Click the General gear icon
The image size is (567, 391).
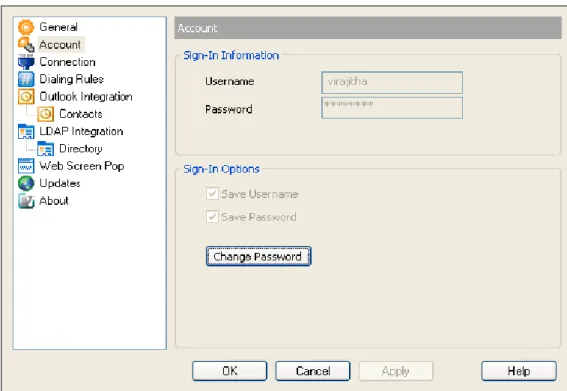[x=26, y=27]
